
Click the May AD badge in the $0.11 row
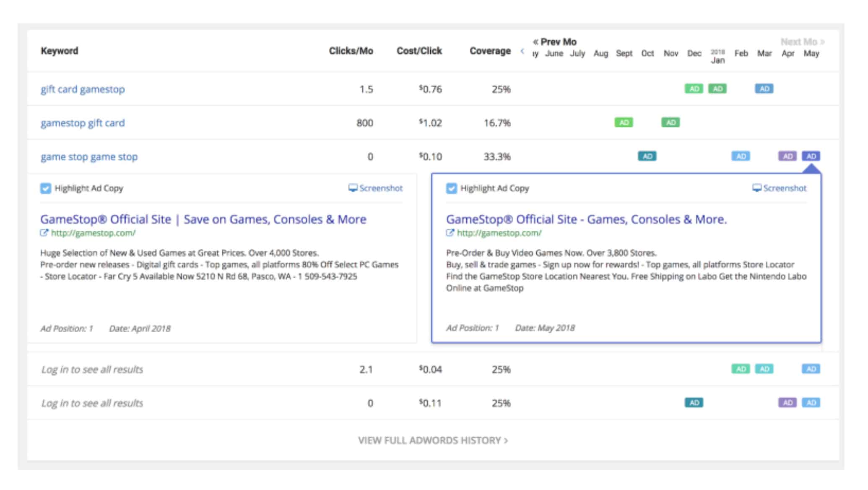(x=811, y=403)
